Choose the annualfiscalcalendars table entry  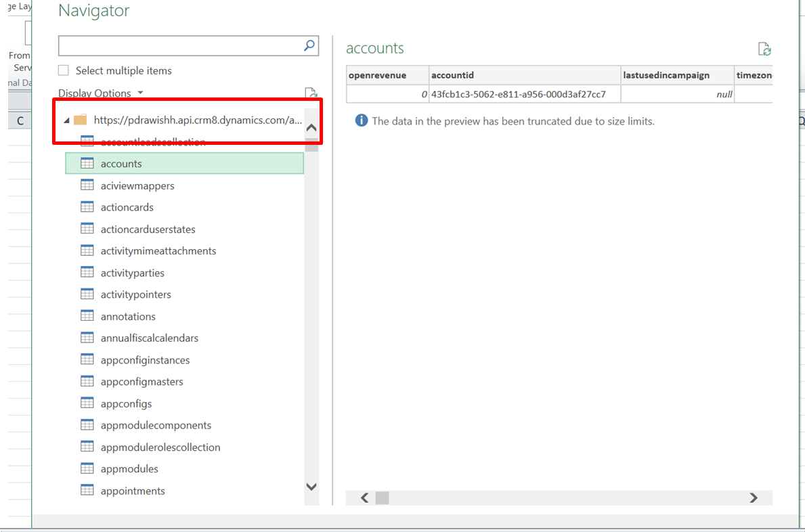coord(149,338)
